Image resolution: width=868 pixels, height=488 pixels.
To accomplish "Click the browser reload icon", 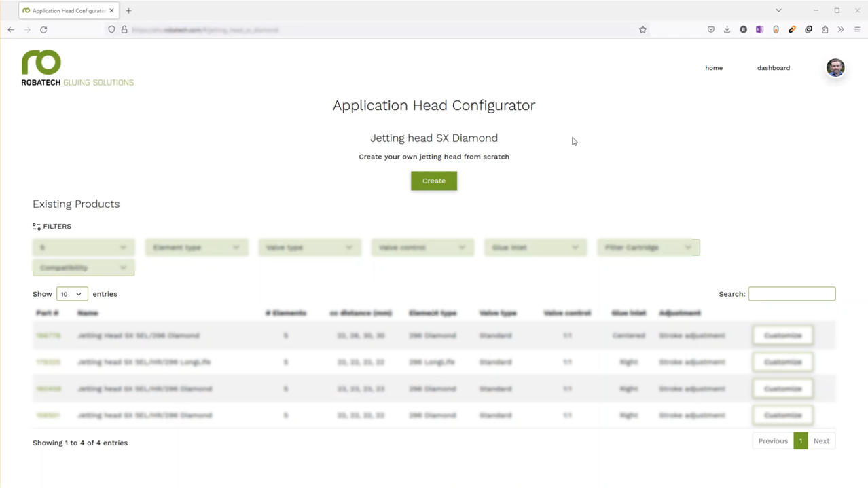I will pos(43,30).
